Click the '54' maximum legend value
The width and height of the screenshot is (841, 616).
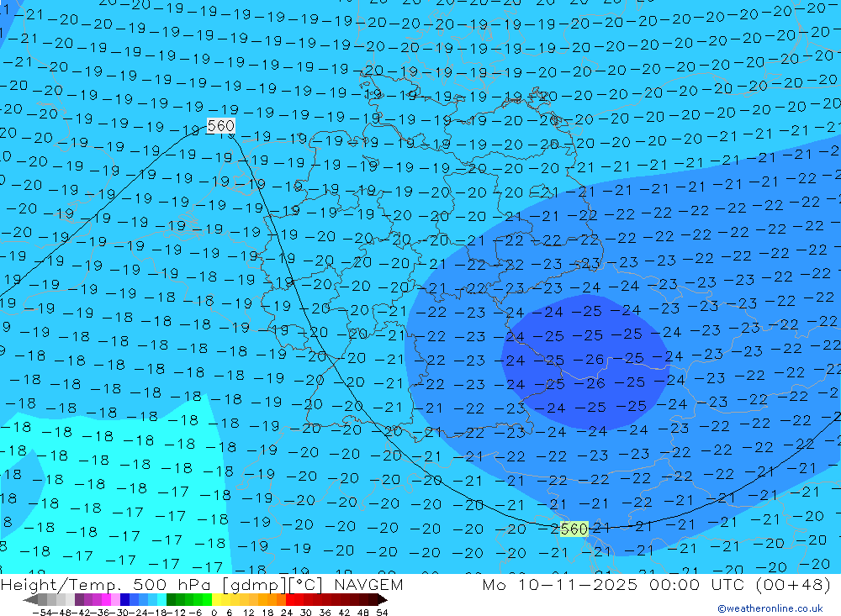coord(382,613)
